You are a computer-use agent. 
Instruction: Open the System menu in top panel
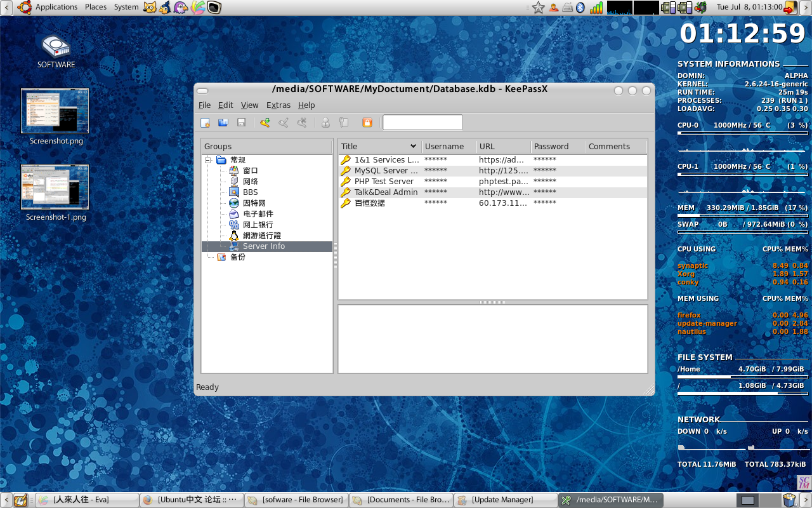126,7
